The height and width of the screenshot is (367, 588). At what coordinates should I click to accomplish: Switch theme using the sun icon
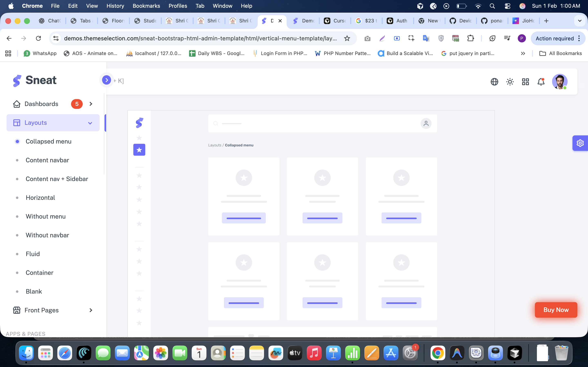point(510,82)
